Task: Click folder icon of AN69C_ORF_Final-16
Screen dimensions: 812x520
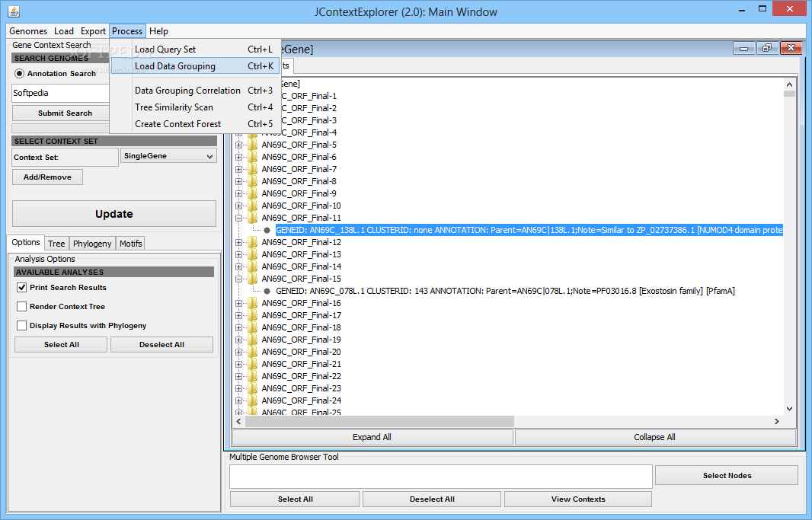Action: pos(253,303)
